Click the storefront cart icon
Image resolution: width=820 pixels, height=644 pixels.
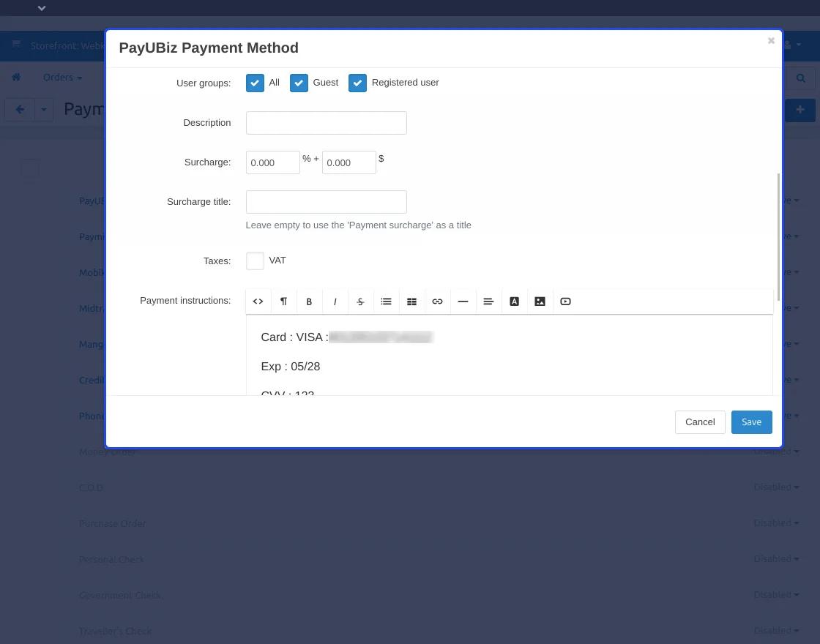[x=16, y=45]
